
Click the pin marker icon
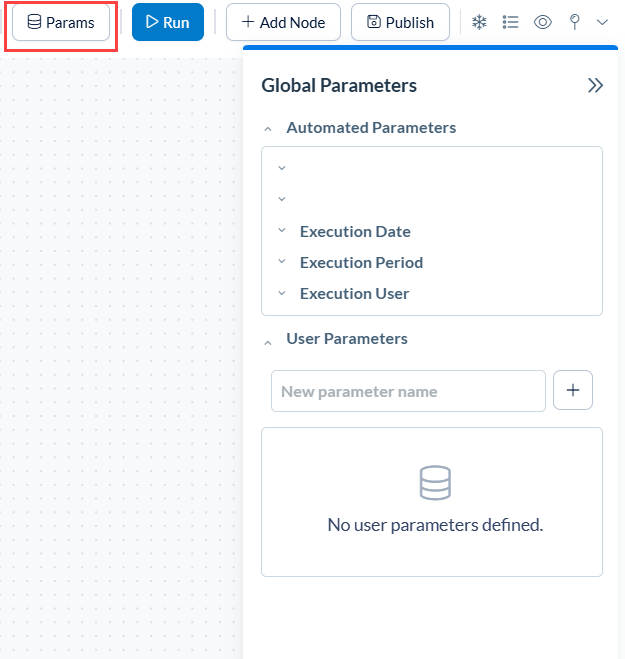point(574,22)
